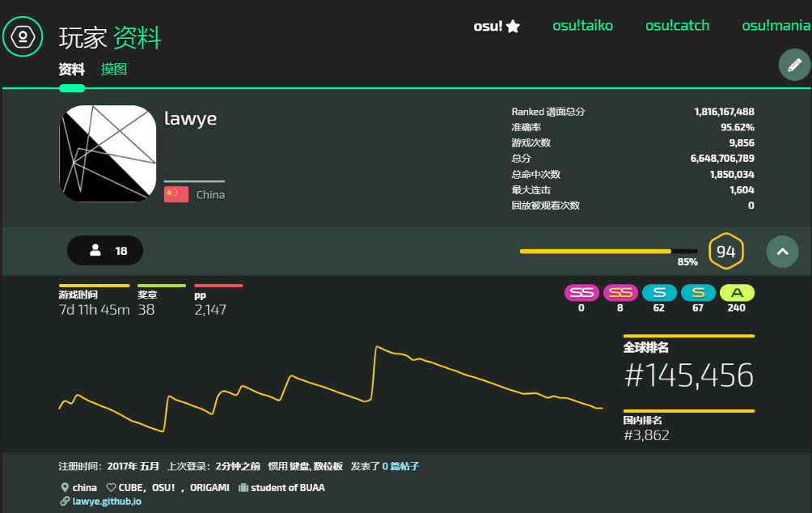Open the lawye.github.io website link

[x=106, y=502]
